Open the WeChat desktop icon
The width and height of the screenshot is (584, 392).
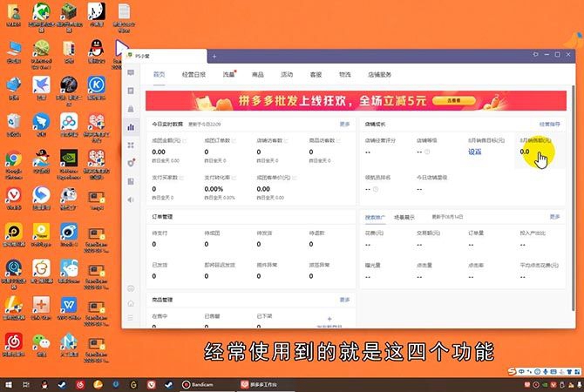[41, 345]
